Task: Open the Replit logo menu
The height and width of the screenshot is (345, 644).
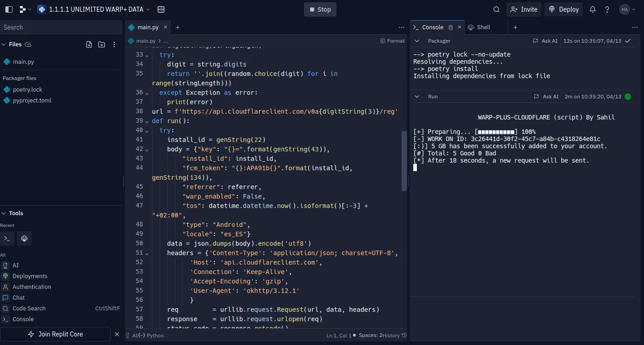Action: point(25,9)
